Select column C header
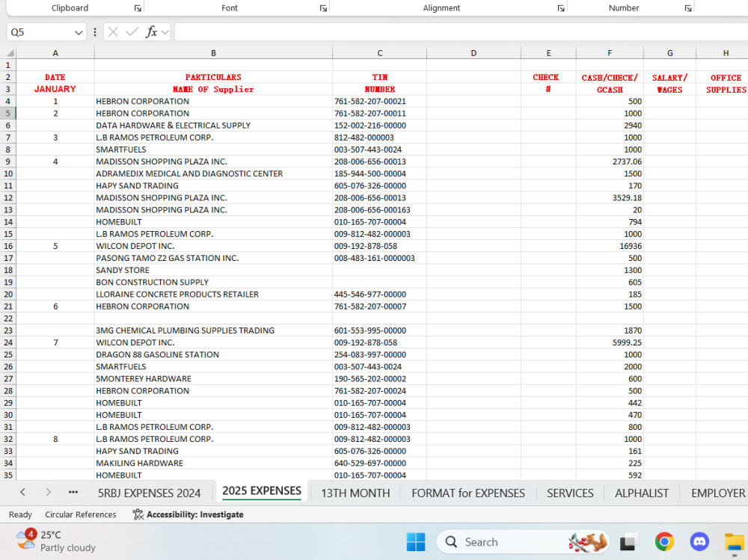The image size is (748, 560). [x=380, y=53]
